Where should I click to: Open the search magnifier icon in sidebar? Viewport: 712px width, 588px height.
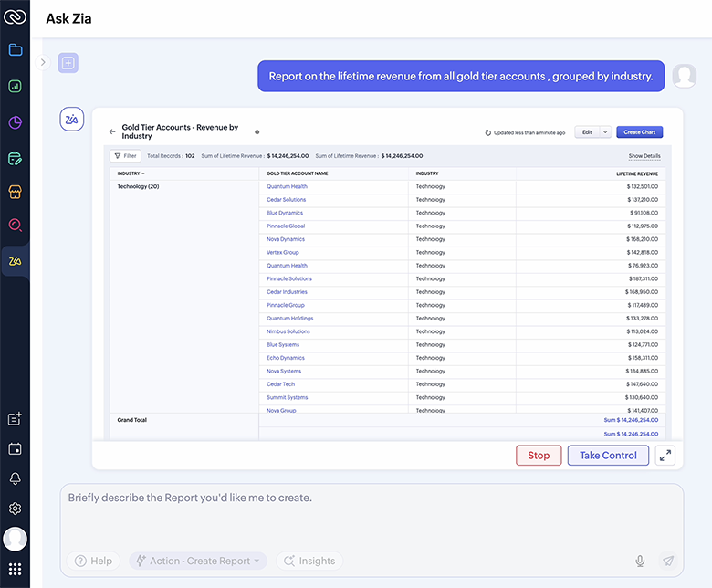[x=15, y=226]
